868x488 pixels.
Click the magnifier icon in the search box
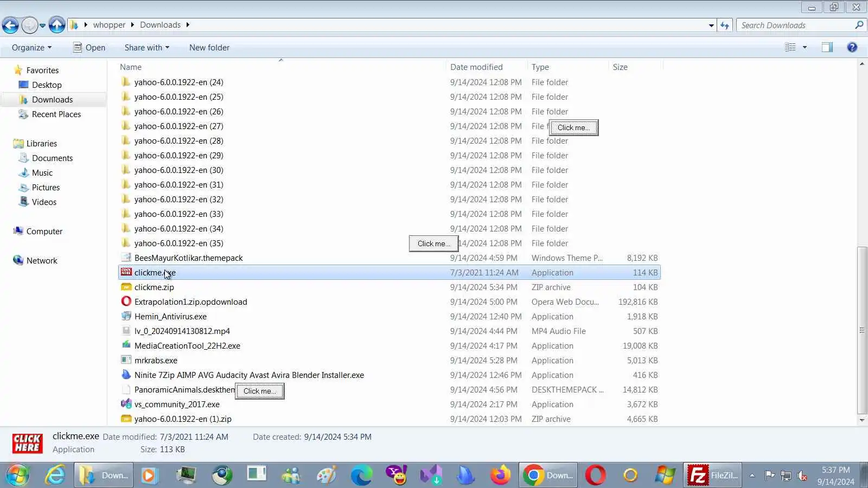pyautogui.click(x=859, y=25)
